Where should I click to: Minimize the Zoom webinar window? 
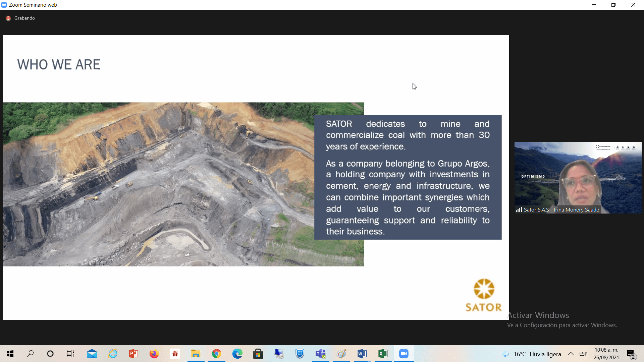pos(594,5)
